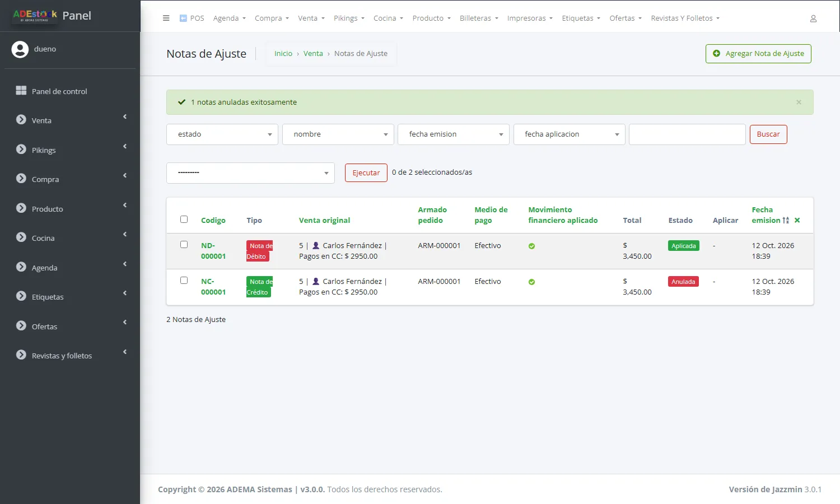Check the NC-000001 row checkbox
This screenshot has height=504, width=840.
(x=184, y=281)
